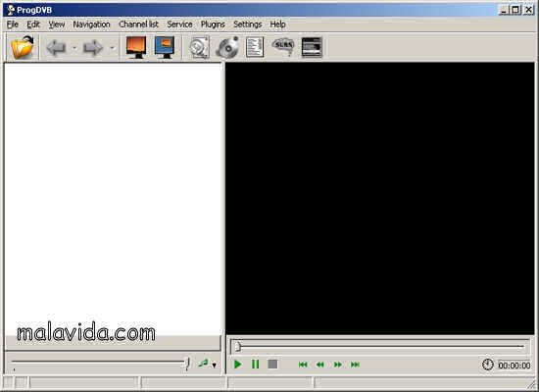Open the Navigation menu
This screenshot has width=539, height=392.
pyautogui.click(x=91, y=24)
